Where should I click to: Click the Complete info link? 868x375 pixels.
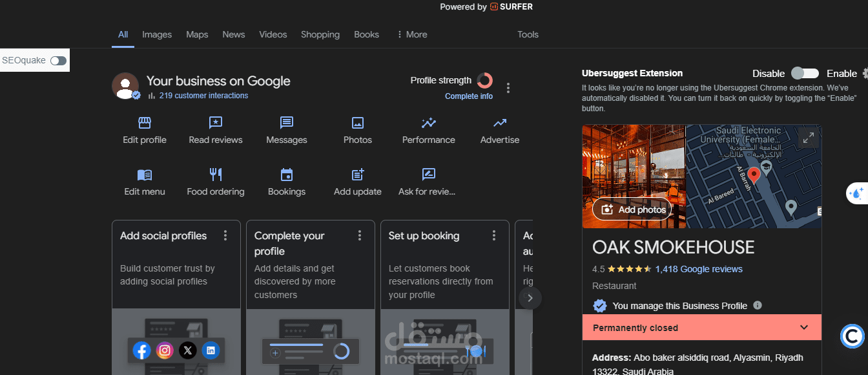click(469, 96)
